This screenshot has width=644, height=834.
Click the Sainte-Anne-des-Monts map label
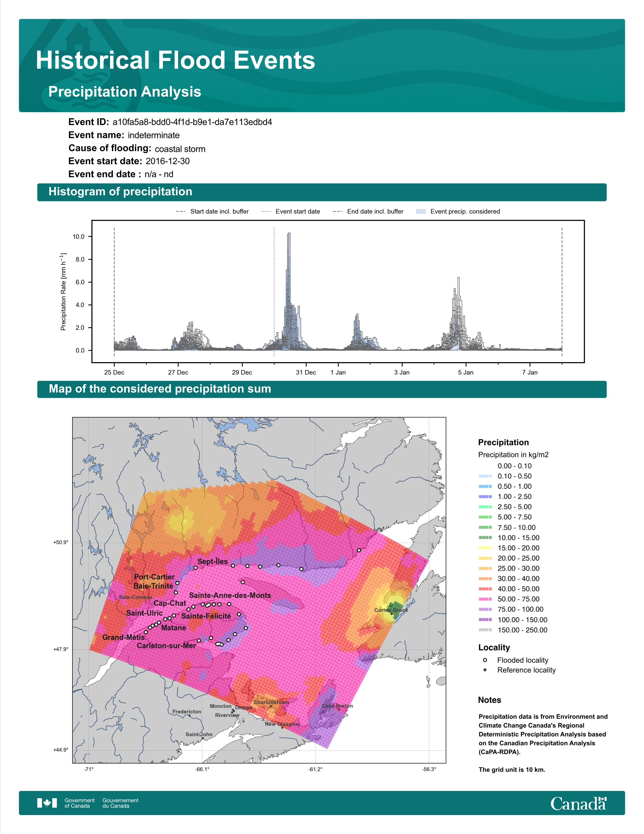[x=230, y=595]
